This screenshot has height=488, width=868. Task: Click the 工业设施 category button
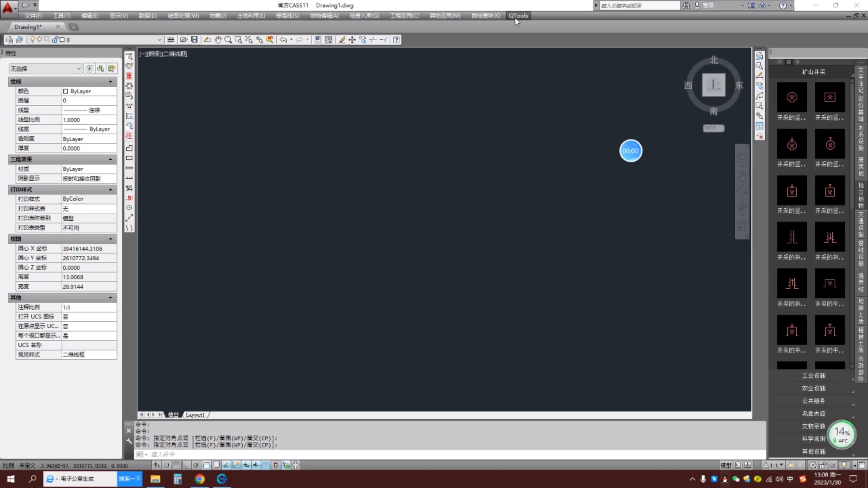click(813, 376)
